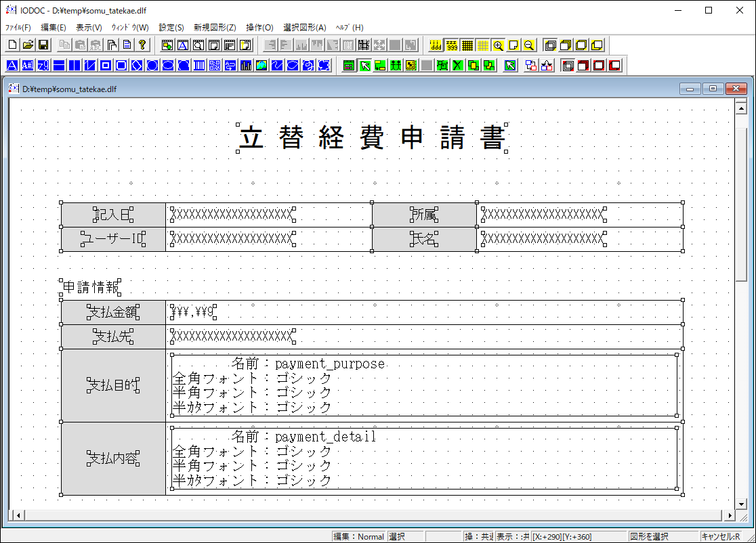Click the 編集：Normal status bar entry
The width and height of the screenshot is (756, 543).
tap(359, 537)
